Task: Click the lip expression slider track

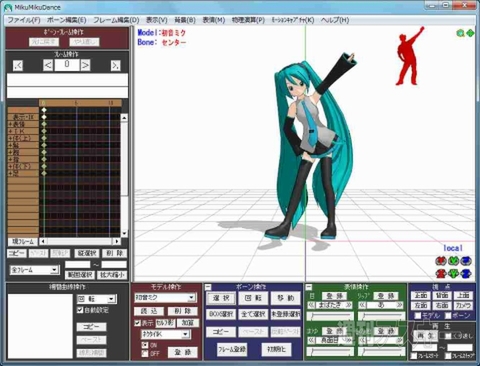Action: tap(381, 316)
